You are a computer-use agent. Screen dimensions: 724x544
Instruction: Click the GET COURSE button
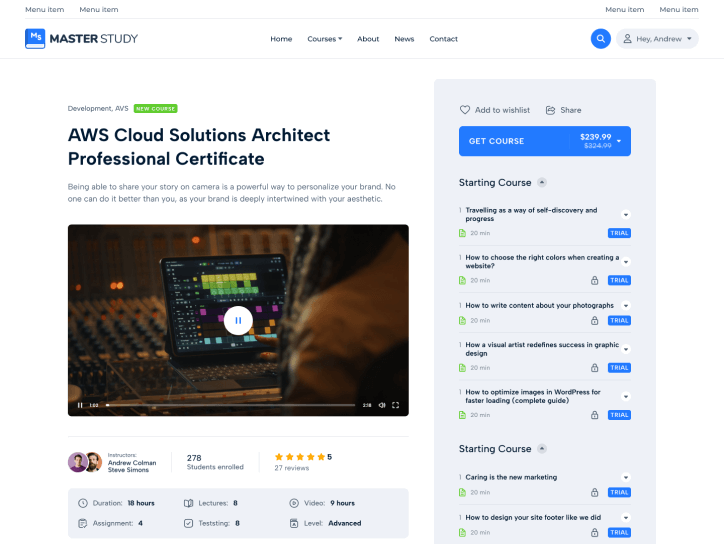point(544,141)
